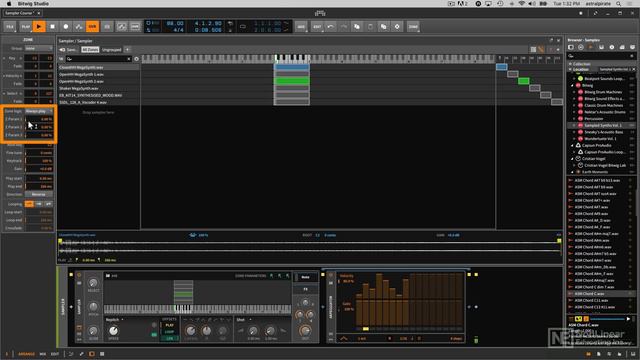
Task: Clear the zone list search
Action: 129,59
